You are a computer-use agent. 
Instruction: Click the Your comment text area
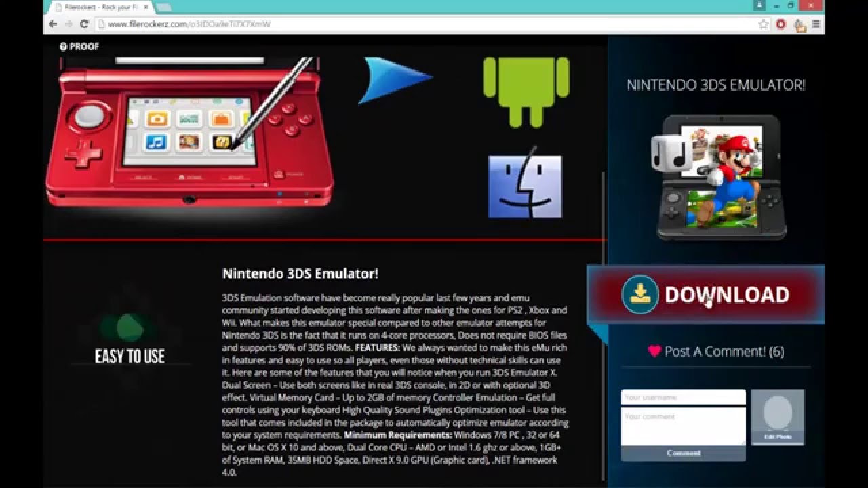click(x=683, y=426)
